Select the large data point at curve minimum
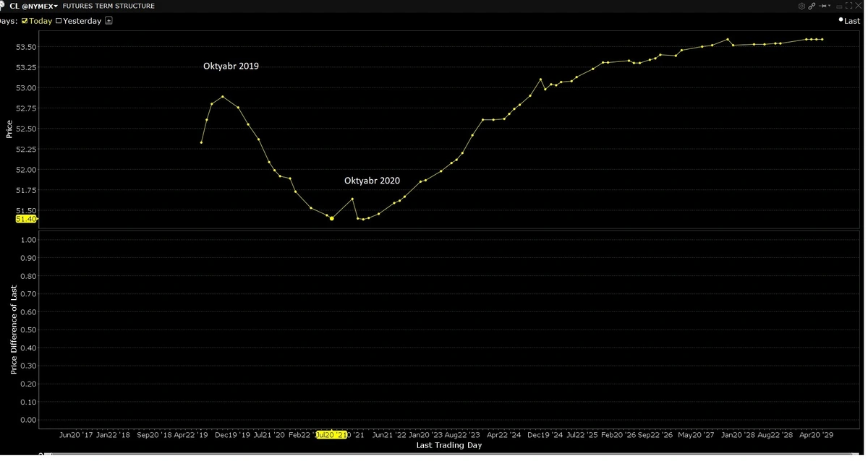This screenshot has height=461, width=868. (x=332, y=218)
